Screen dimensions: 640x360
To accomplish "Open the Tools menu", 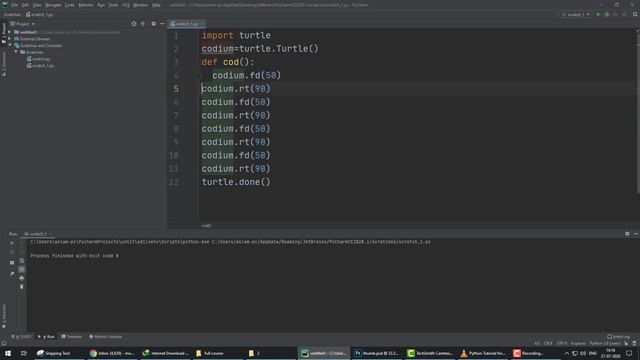I will (x=113, y=5).
